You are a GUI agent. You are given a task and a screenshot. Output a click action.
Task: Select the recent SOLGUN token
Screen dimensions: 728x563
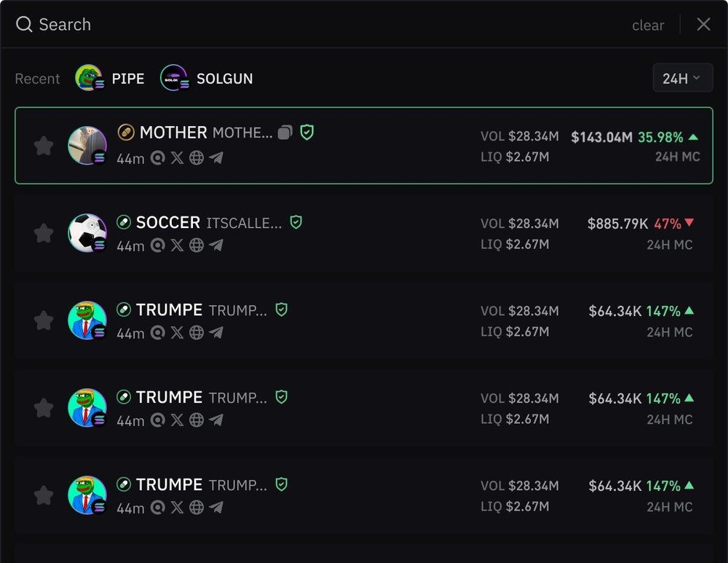(207, 78)
